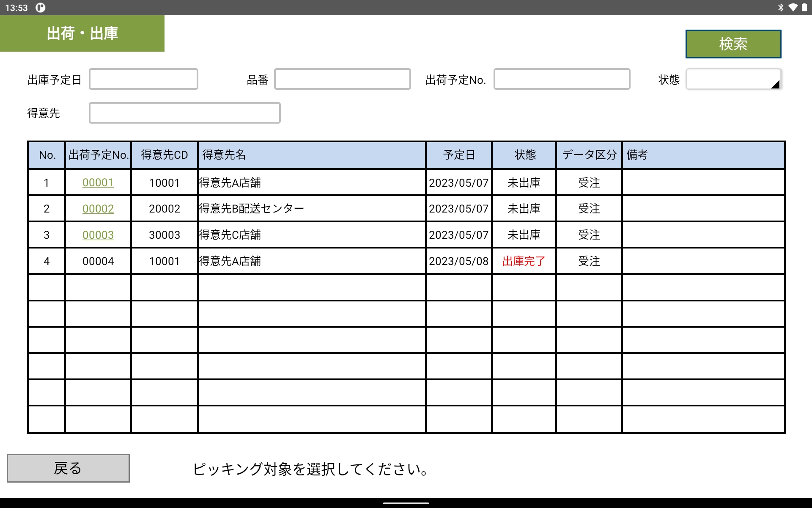Image resolution: width=812 pixels, height=508 pixels.
Task: Focus the 出庫予定日 date input field
Action: [143, 79]
